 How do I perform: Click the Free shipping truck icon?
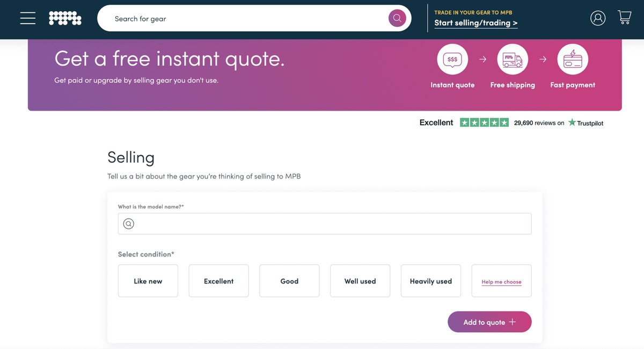pyautogui.click(x=513, y=60)
